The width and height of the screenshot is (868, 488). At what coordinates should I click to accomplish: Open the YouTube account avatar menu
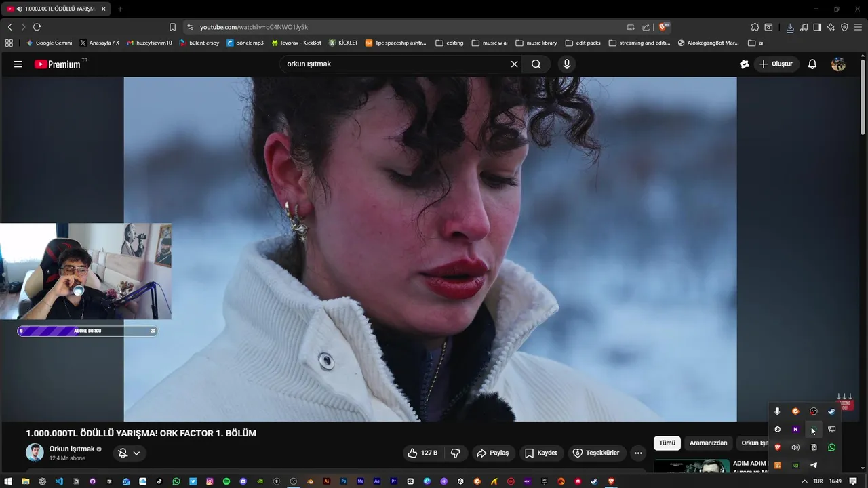click(839, 64)
